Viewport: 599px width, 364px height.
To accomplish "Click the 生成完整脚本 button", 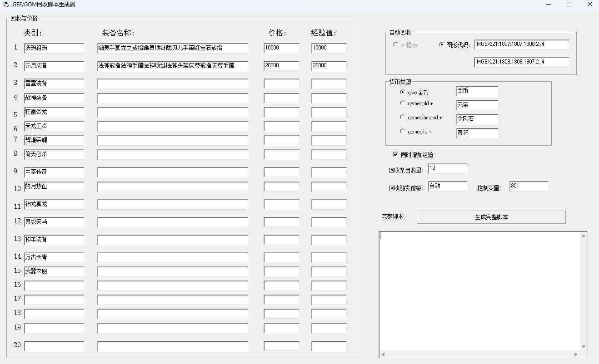I will point(491,217).
